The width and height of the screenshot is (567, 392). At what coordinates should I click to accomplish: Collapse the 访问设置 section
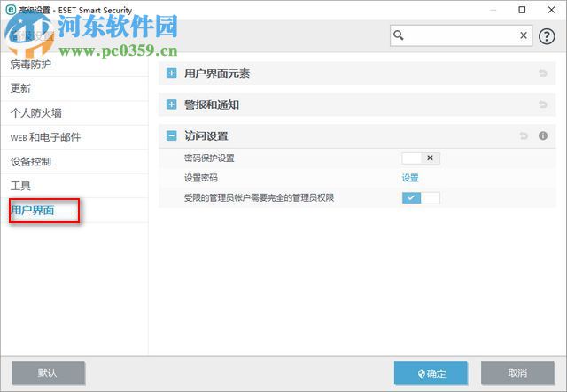(171, 136)
